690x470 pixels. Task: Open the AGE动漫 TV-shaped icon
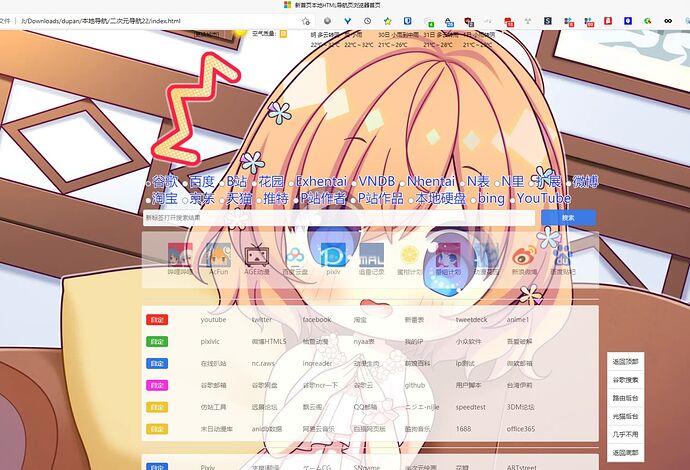coord(257,255)
